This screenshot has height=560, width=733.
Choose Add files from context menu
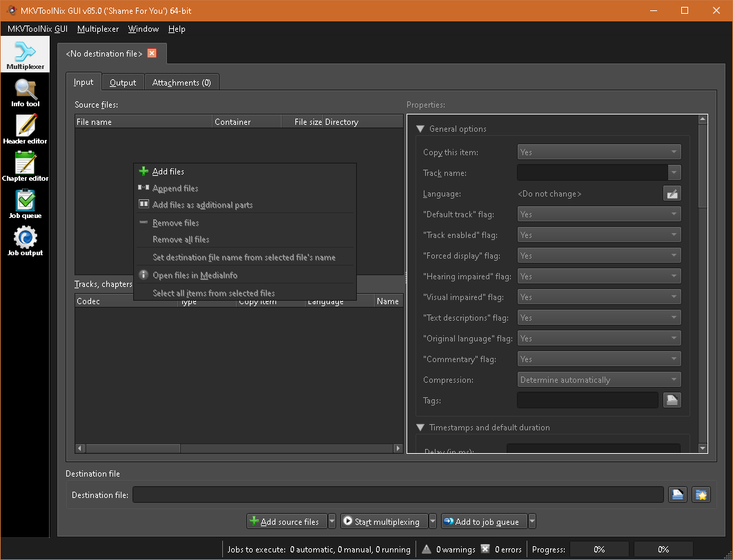pyautogui.click(x=245, y=172)
